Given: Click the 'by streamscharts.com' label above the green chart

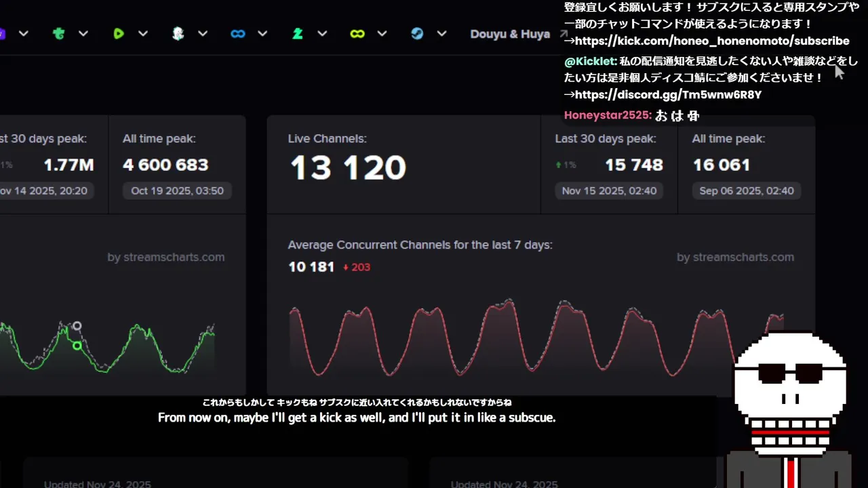Looking at the screenshot, I should 165,258.
